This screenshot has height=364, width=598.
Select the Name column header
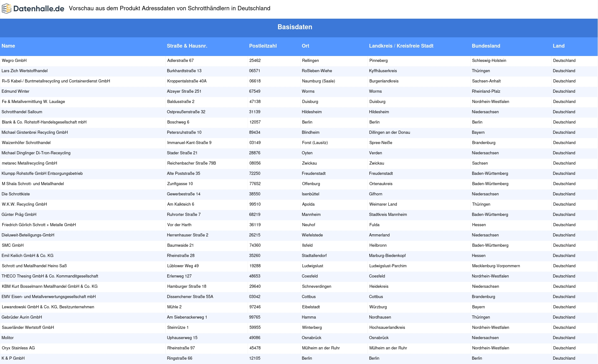tap(8, 46)
